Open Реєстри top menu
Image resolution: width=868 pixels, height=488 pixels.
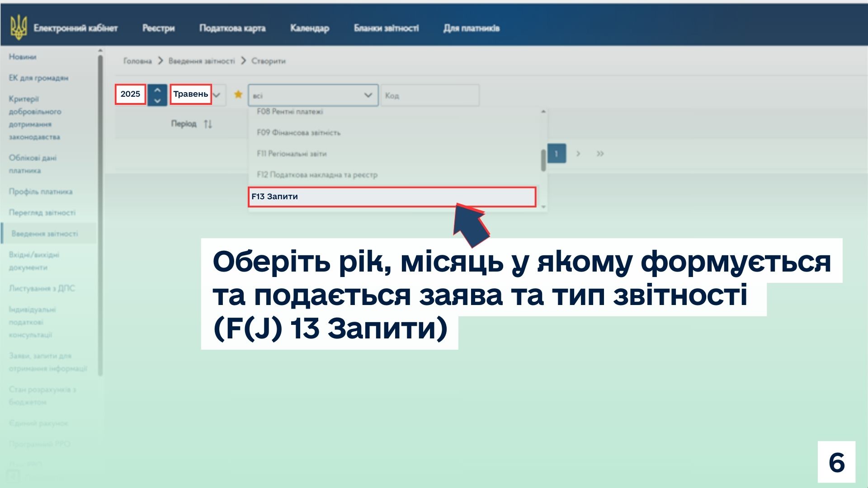(x=158, y=28)
